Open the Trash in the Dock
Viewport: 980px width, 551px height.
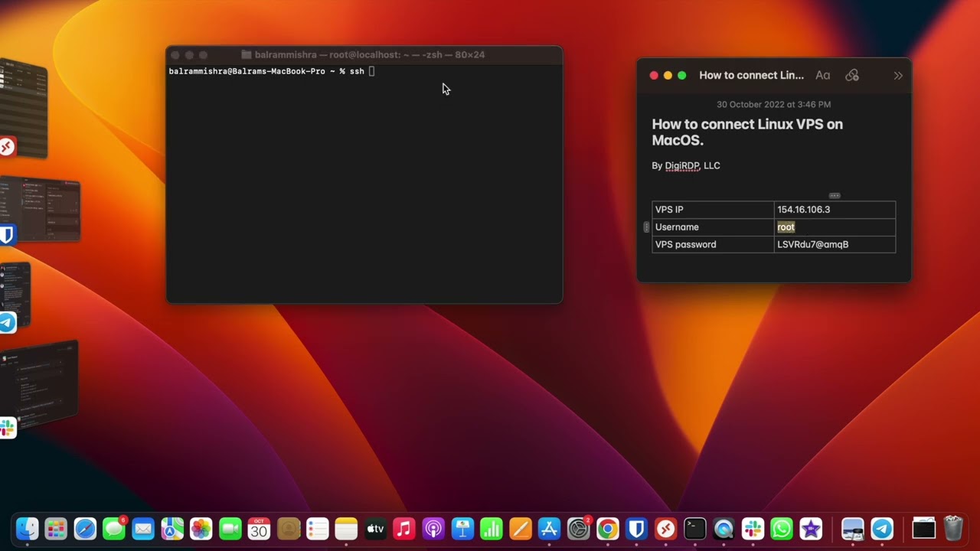(x=953, y=529)
